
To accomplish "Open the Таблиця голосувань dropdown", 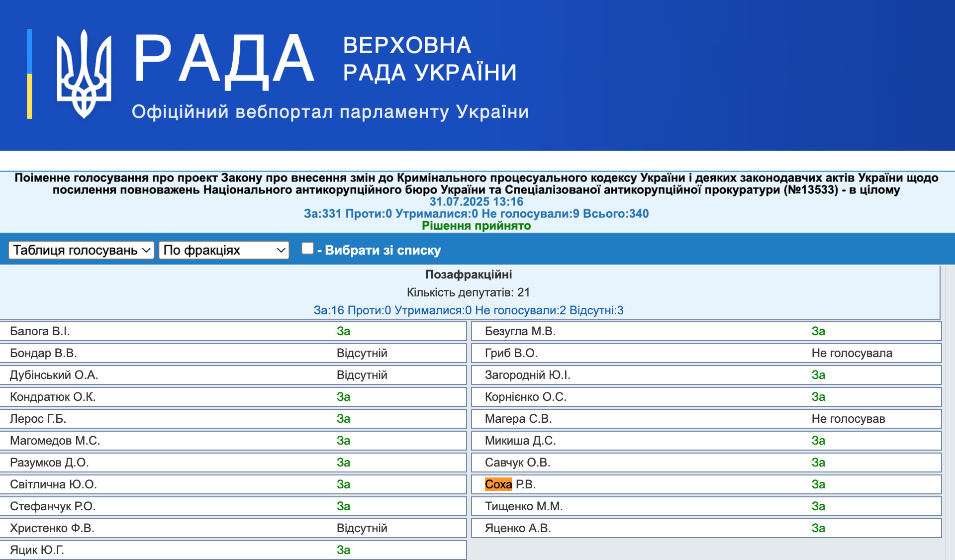I will tap(81, 250).
